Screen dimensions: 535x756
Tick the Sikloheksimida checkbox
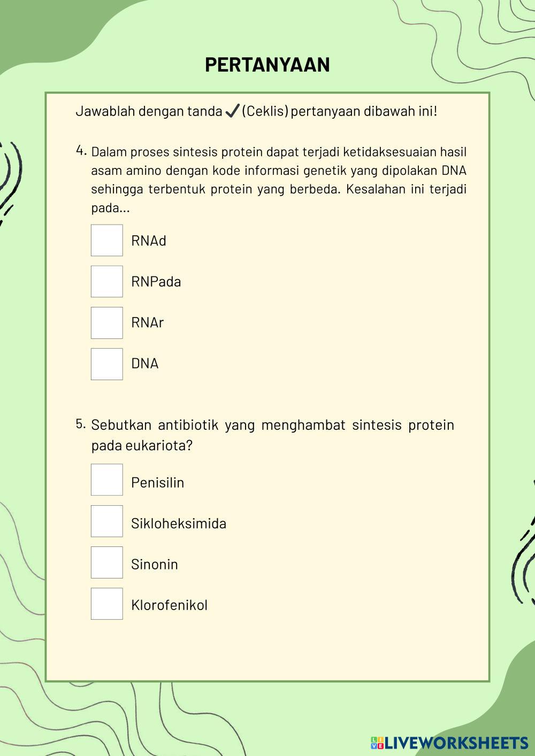(107, 521)
